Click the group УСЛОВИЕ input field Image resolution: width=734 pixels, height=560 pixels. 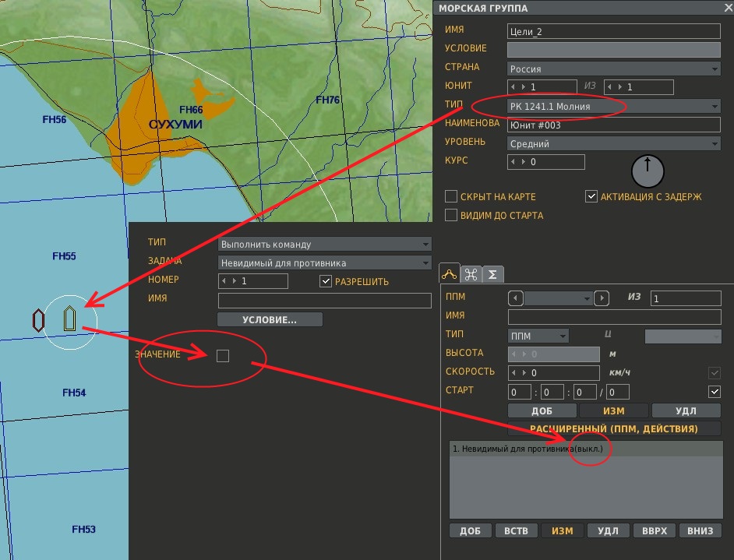click(614, 50)
